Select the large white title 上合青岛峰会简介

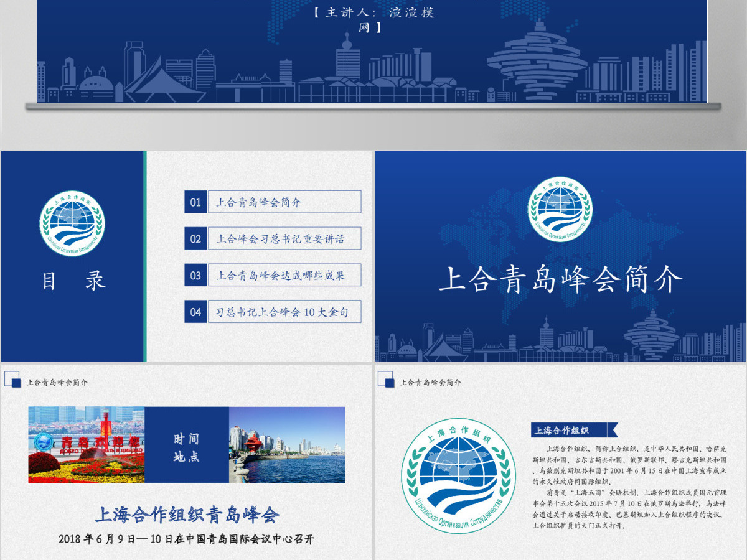[x=560, y=279]
